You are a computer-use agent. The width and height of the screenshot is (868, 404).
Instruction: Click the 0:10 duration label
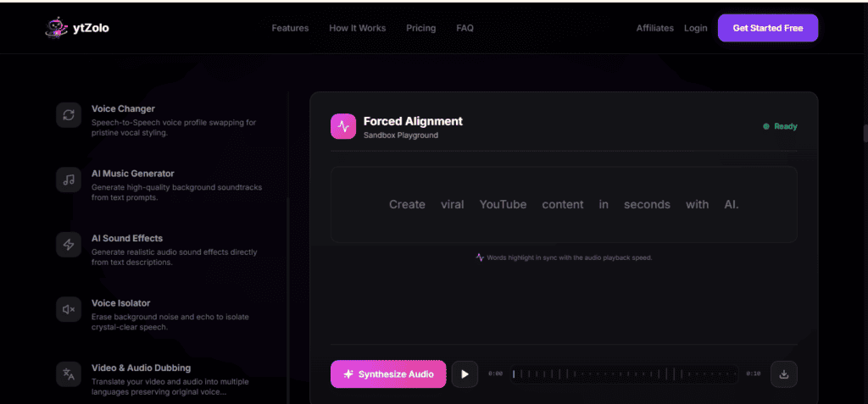tap(753, 374)
